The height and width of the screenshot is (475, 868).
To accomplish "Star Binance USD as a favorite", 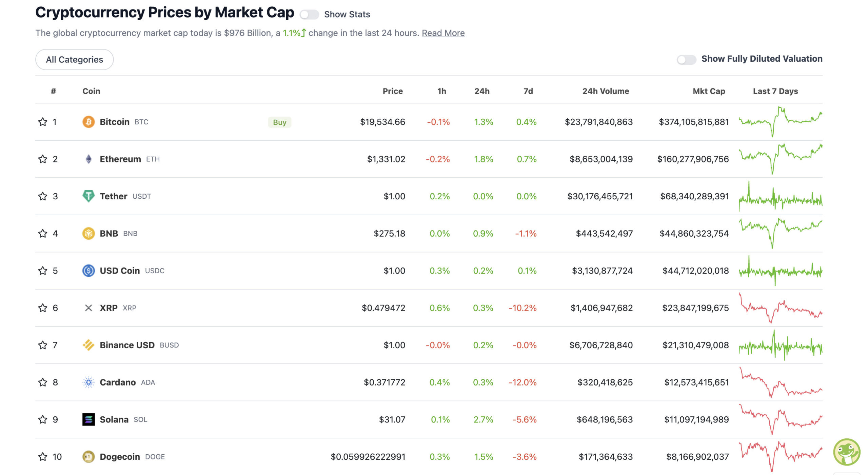I will (42, 345).
